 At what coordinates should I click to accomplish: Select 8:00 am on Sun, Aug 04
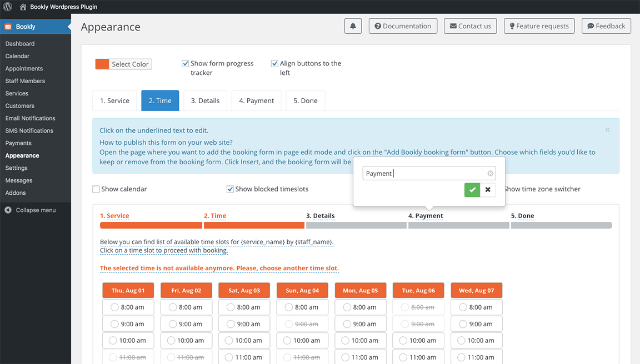[x=302, y=307]
